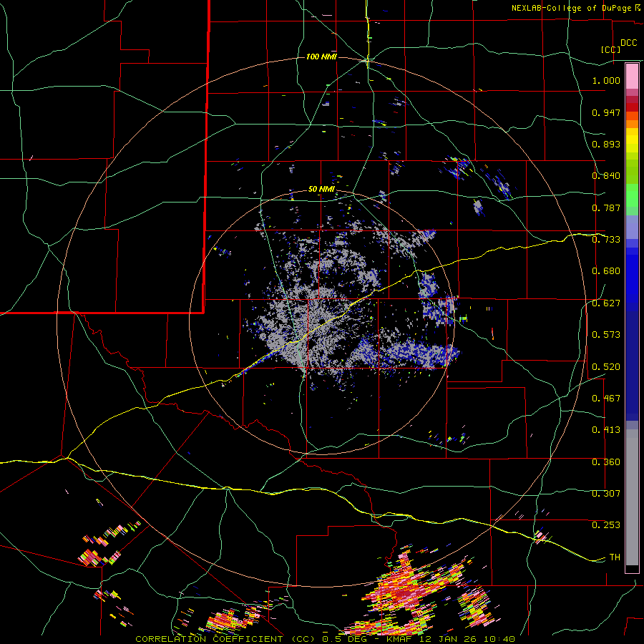Select the 0.840 legend value

tap(606, 176)
